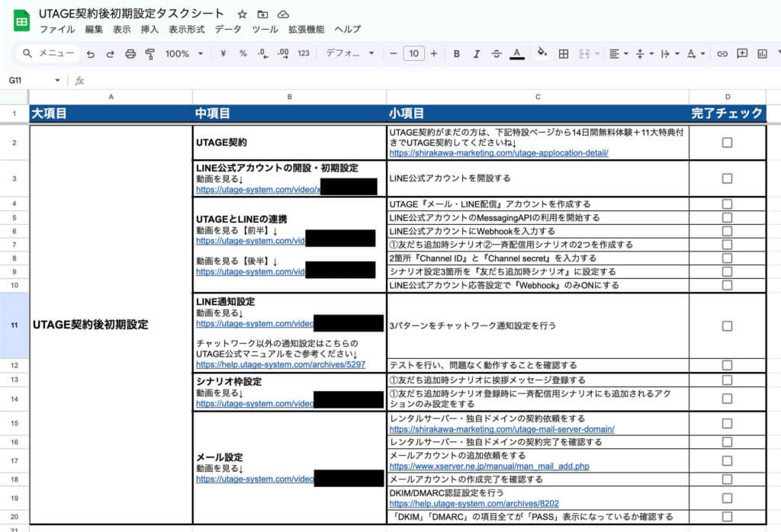Check the box for LINE公式アカウントを開設する
Viewport: 781px width, 532px height.
tap(727, 178)
